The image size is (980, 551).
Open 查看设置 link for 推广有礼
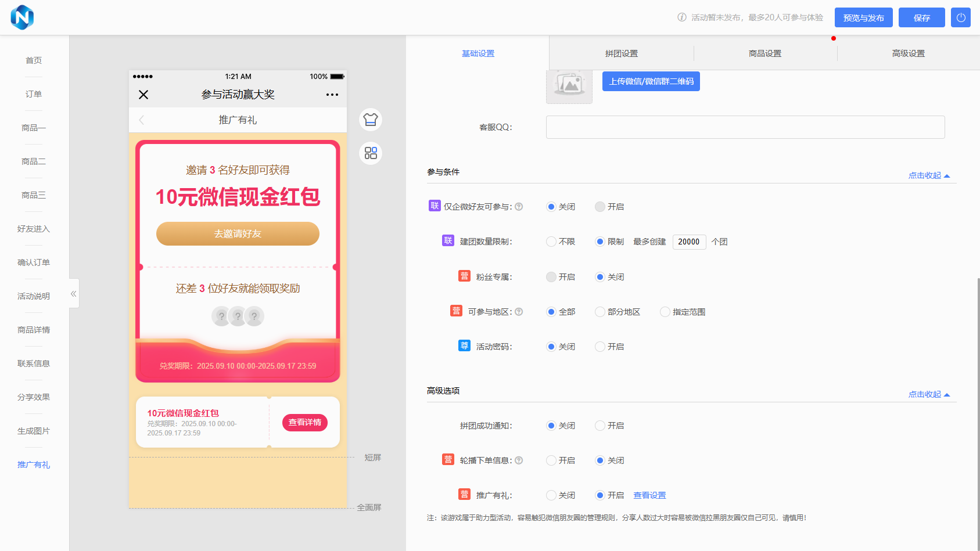click(x=649, y=495)
